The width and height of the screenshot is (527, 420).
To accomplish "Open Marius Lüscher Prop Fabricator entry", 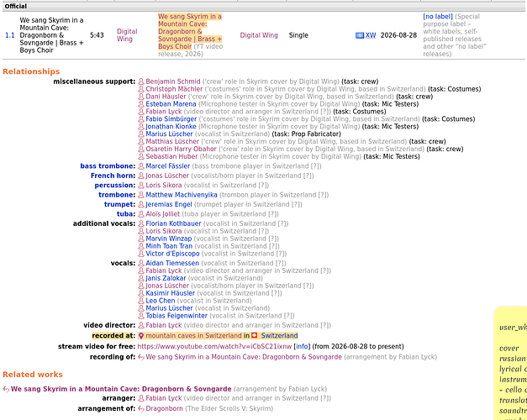I will [170, 134].
